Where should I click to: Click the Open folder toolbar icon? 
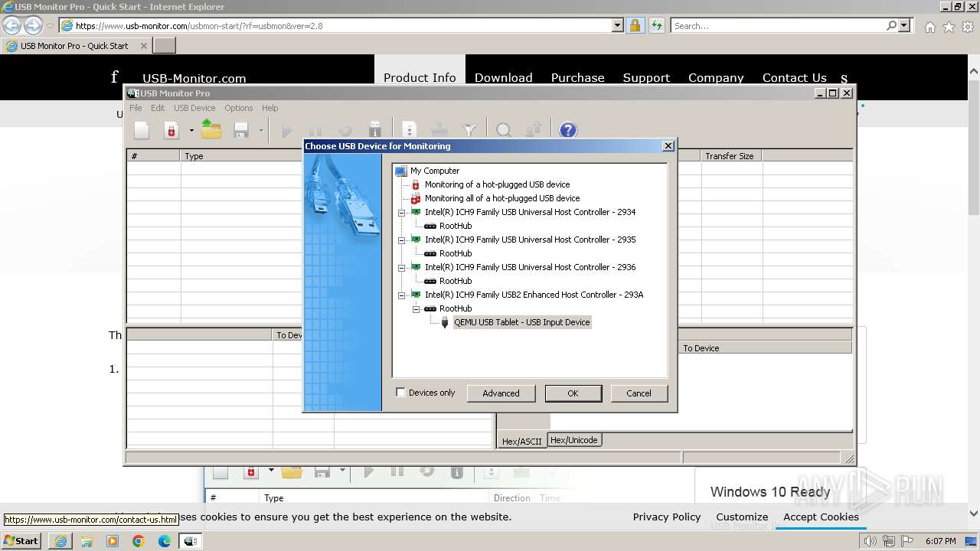(211, 130)
